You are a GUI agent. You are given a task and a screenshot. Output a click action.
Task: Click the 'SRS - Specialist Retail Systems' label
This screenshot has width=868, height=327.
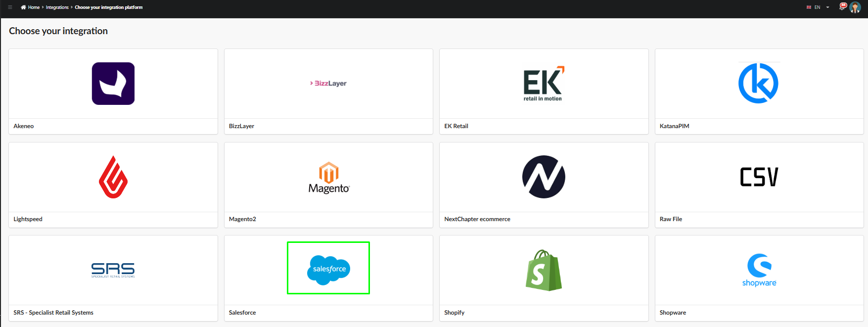(x=53, y=313)
